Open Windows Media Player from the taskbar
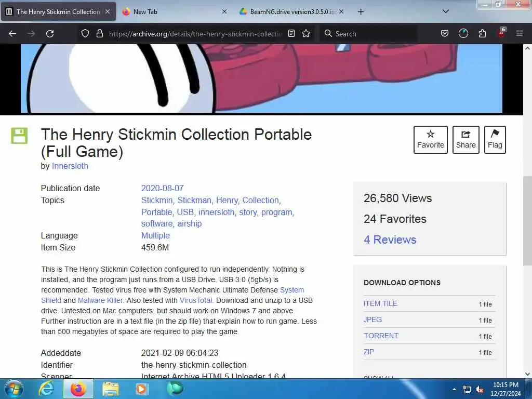The width and height of the screenshot is (532, 399). (x=142, y=389)
